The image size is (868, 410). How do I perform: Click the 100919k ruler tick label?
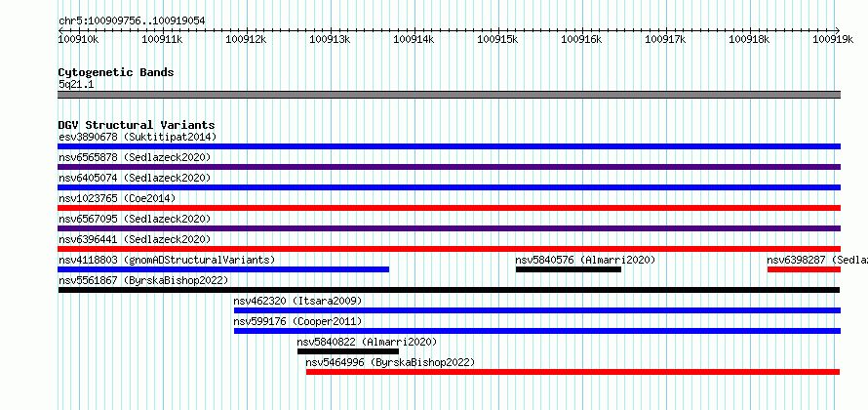tap(833, 39)
